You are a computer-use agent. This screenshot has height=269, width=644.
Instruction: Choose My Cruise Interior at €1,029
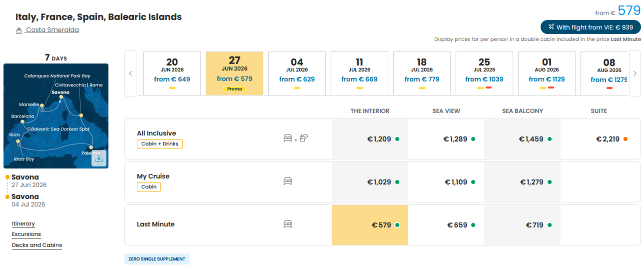pos(370,182)
